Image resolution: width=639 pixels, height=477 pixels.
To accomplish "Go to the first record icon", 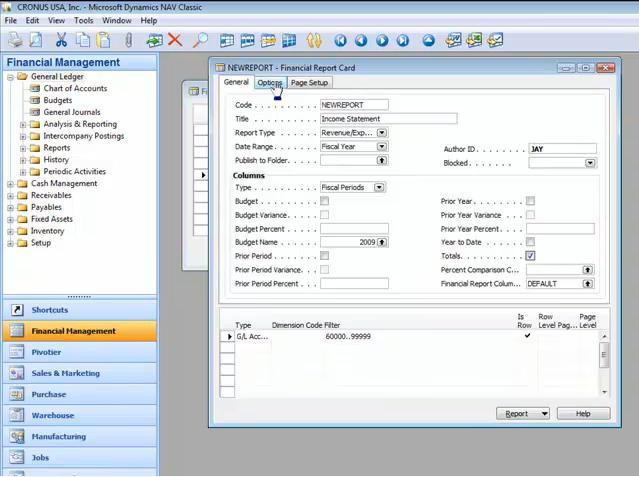I will coord(340,40).
